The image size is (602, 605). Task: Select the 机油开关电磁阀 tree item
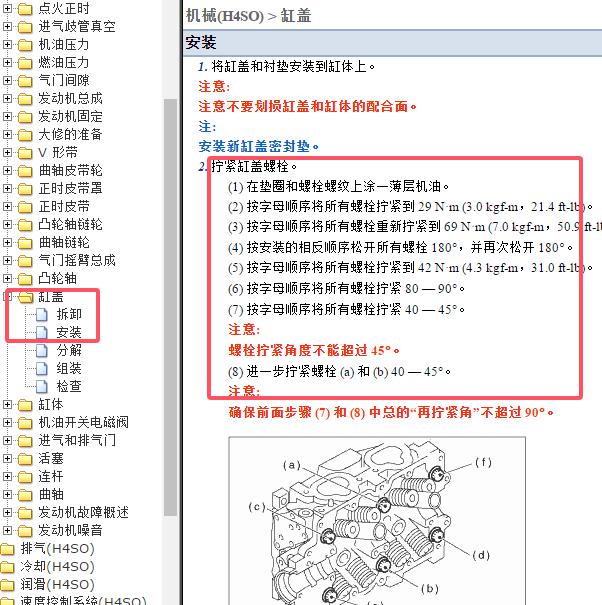(x=83, y=422)
